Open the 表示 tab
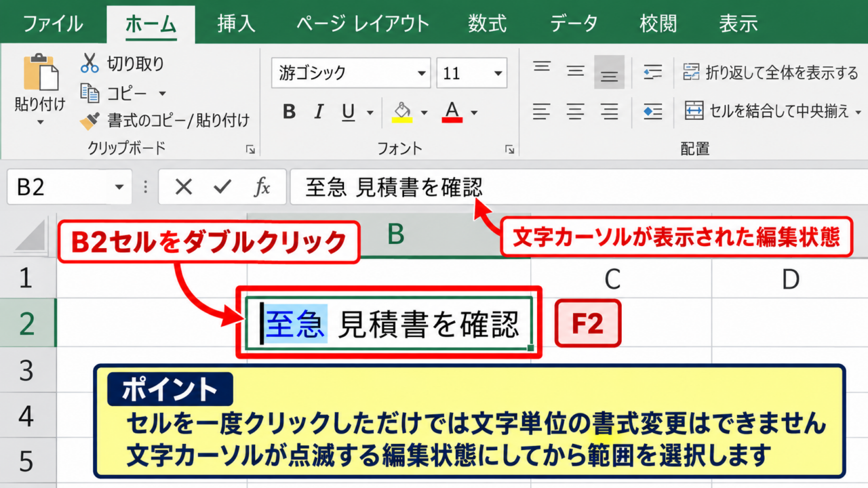868x488 pixels. pyautogui.click(x=738, y=23)
